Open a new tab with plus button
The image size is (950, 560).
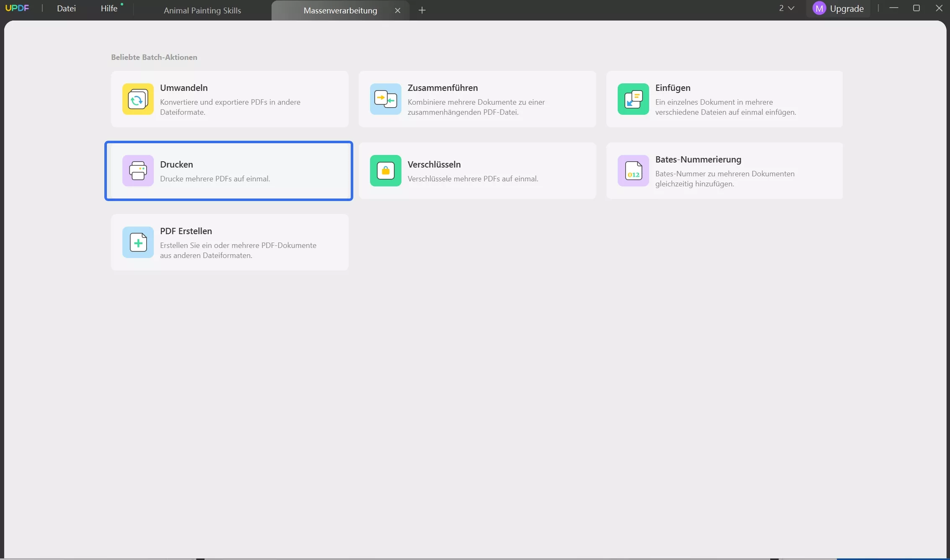(x=422, y=10)
